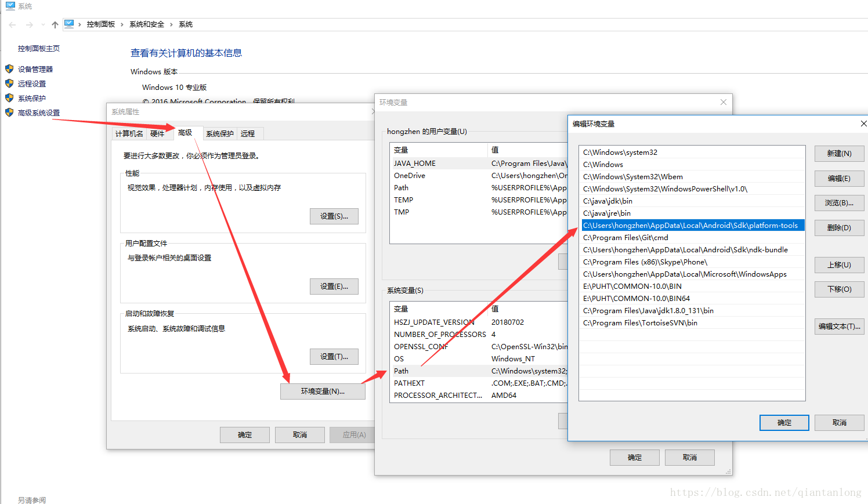The width and height of the screenshot is (868, 504).
Task: Open startup and recovery 设置(T)... button
Action: 334,357
